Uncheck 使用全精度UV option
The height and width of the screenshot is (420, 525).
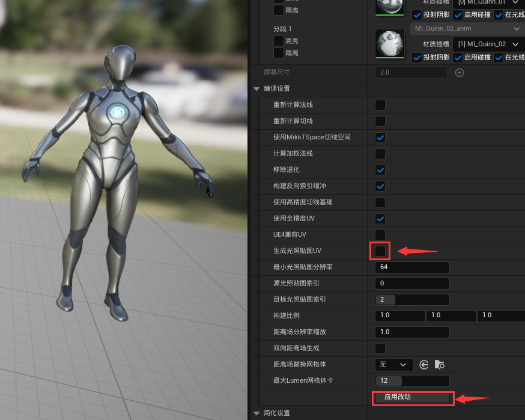click(x=380, y=219)
